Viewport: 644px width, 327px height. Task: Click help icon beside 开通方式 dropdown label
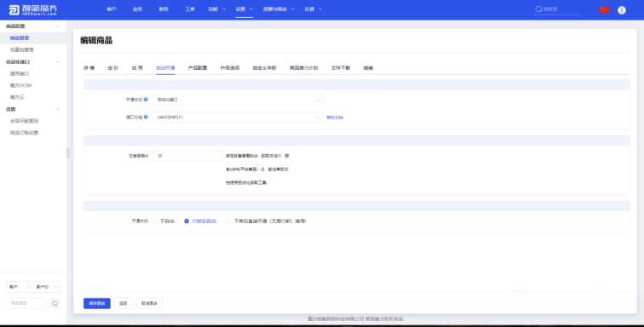point(146,100)
